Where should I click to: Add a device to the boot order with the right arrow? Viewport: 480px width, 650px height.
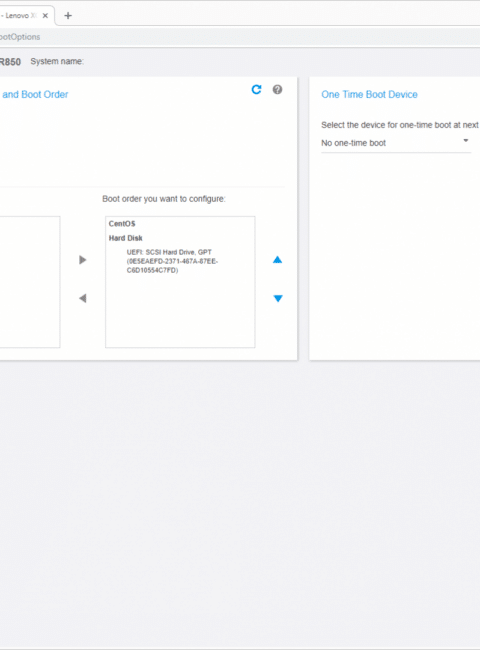[x=82, y=260]
